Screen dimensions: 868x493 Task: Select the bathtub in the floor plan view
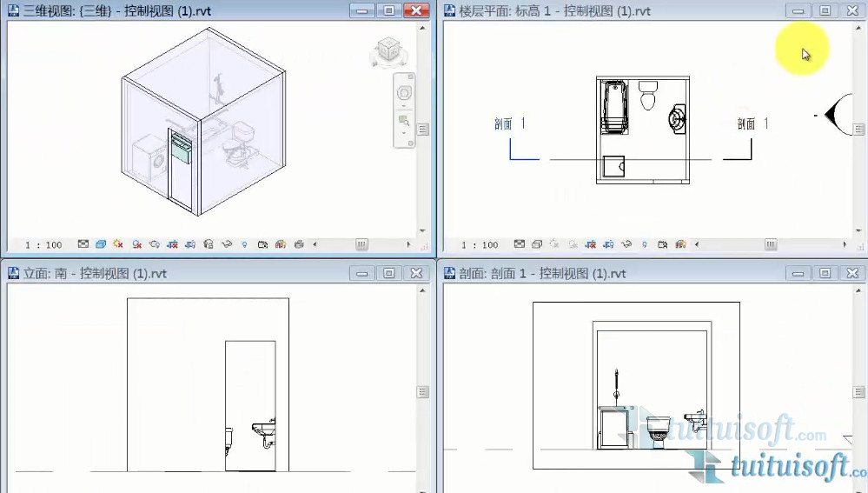pyautogui.click(x=614, y=107)
